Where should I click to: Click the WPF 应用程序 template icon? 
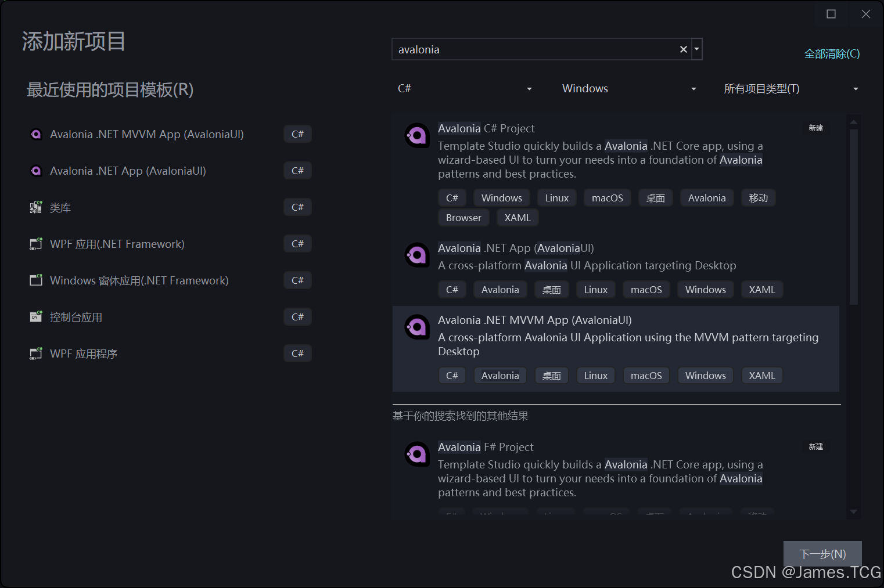36,353
